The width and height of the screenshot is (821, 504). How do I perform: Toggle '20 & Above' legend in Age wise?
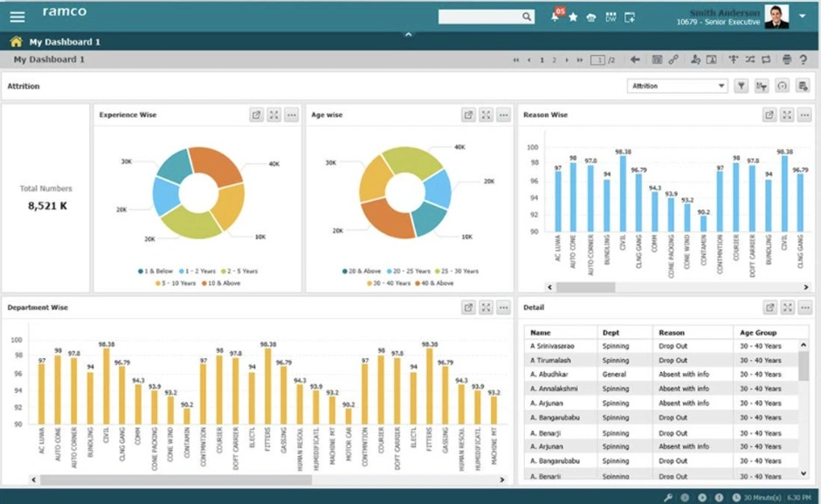coord(362,272)
